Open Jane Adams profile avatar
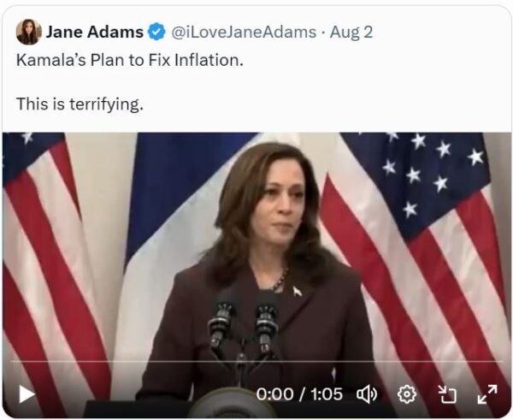The width and height of the screenshot is (513, 420). [x=28, y=32]
